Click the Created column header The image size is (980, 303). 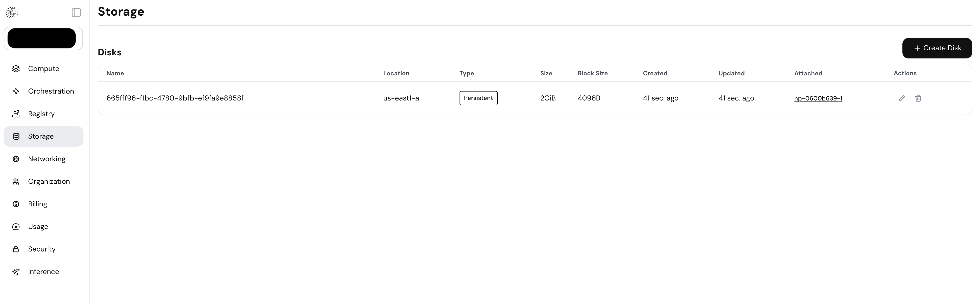[x=655, y=73]
